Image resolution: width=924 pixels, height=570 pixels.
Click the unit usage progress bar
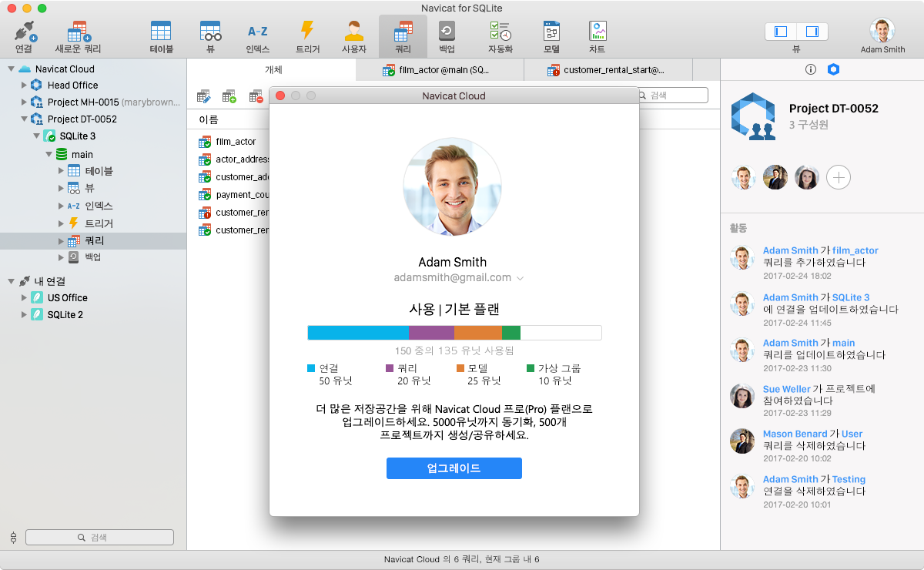tap(454, 332)
